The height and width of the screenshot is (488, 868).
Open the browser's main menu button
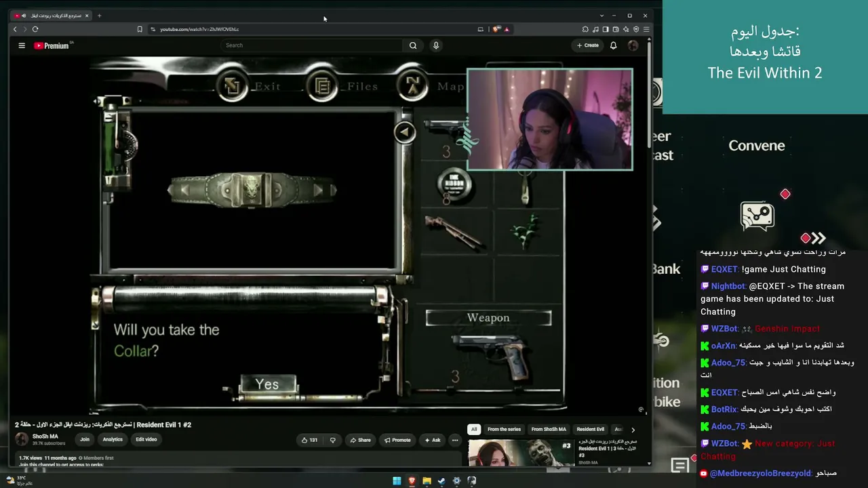click(646, 29)
